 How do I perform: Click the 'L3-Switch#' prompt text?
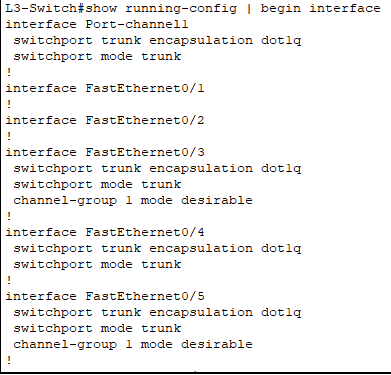click(x=45, y=8)
